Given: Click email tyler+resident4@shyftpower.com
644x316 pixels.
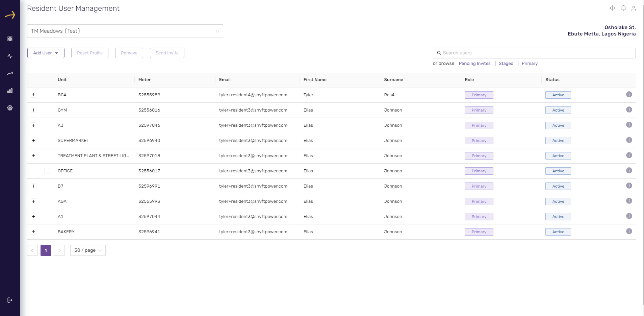Looking at the screenshot, I should click(253, 95).
